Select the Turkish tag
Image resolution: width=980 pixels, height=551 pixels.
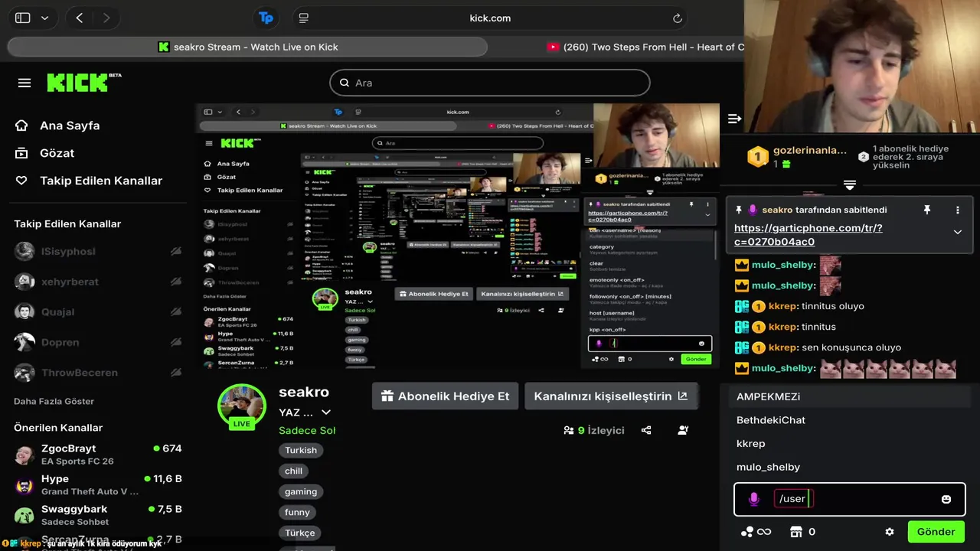(x=301, y=450)
